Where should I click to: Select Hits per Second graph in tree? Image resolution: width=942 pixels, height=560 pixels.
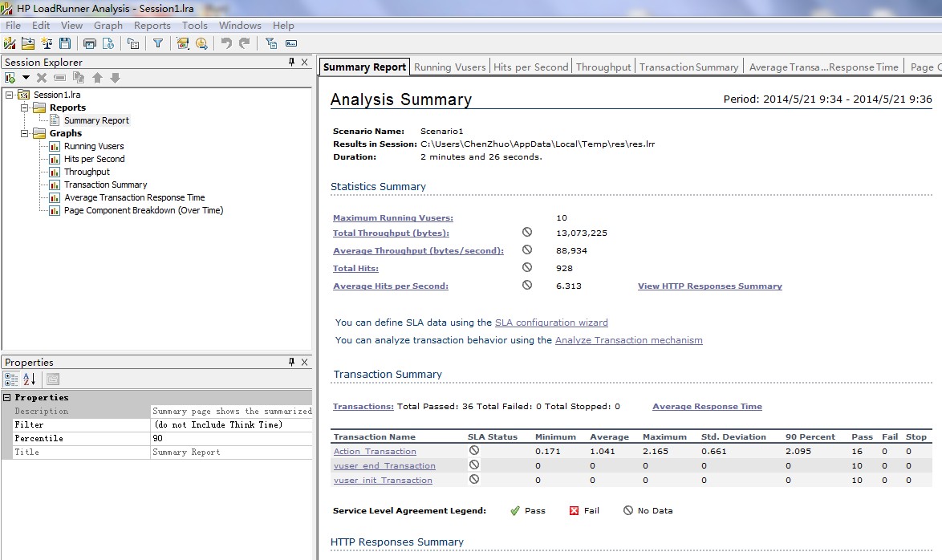95,159
